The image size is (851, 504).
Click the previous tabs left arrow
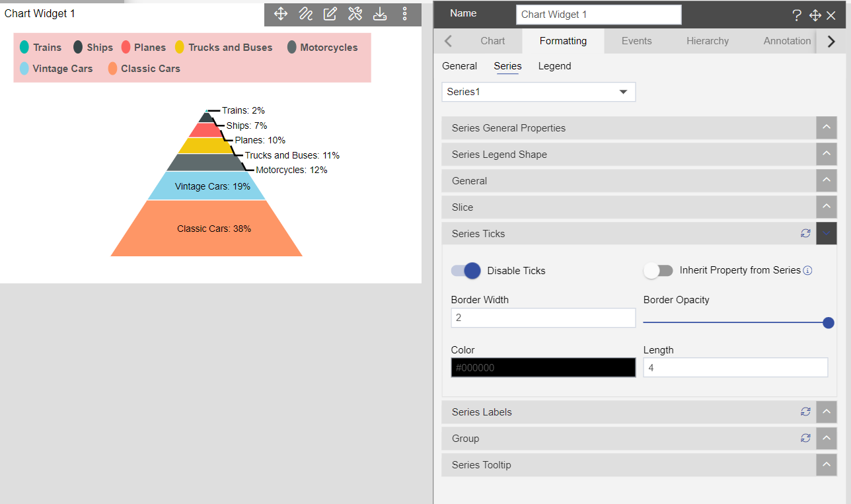[448, 41]
